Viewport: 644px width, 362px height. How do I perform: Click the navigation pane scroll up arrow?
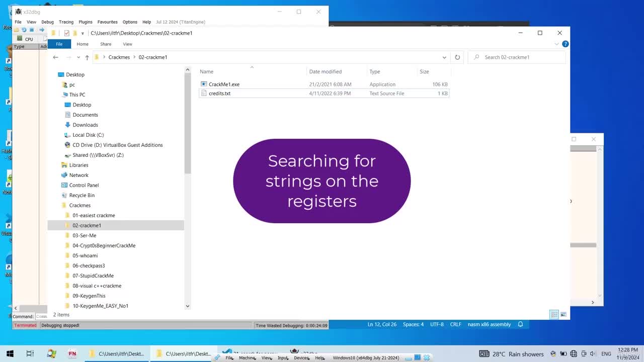point(188,70)
